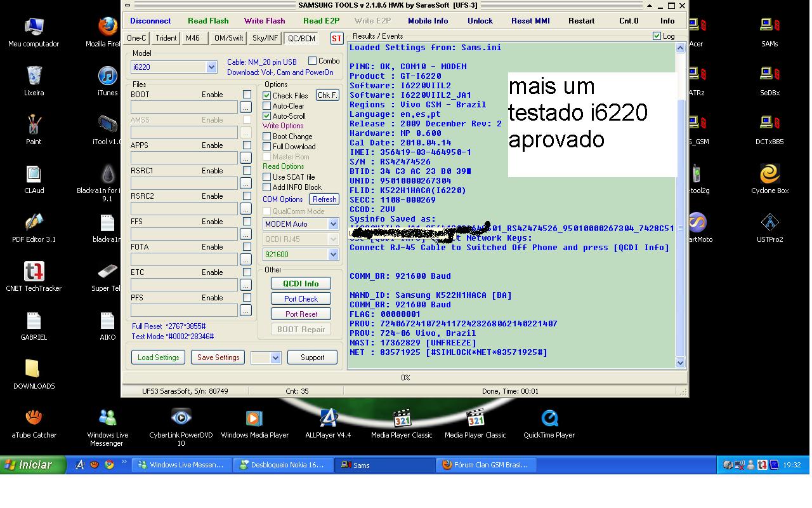Image resolution: width=812 pixels, height=508 pixels.
Task: Click Mobile Info in top menu
Action: coord(428,21)
